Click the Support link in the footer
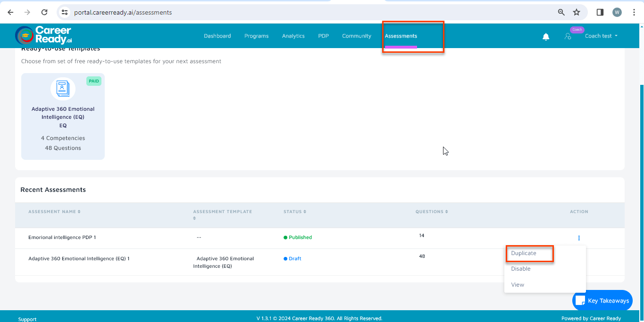 pos(27,319)
